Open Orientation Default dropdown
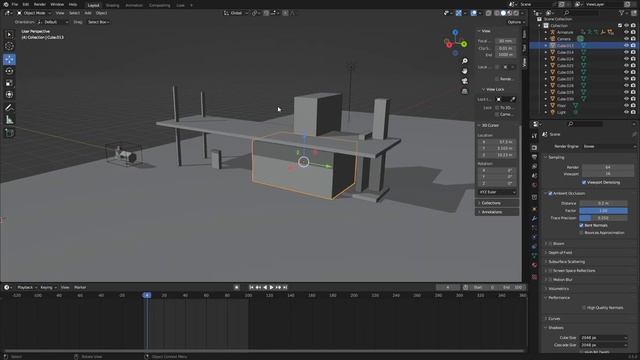This screenshot has height=360, width=640. pyautogui.click(x=53, y=22)
